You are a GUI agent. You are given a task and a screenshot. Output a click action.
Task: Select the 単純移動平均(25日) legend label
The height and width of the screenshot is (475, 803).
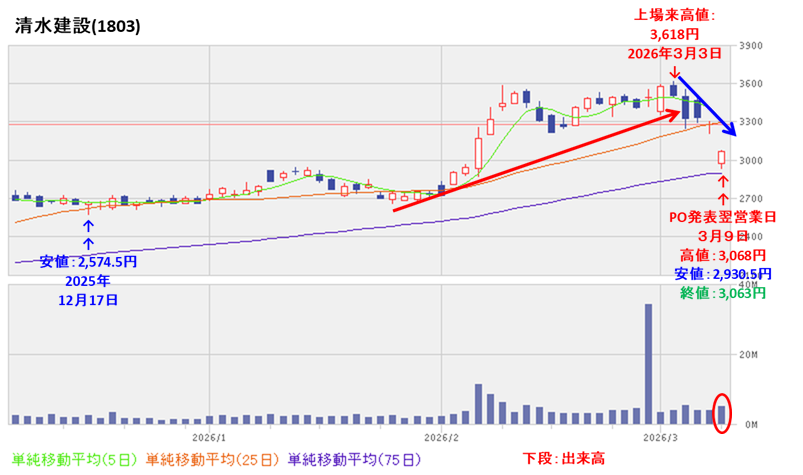pyautogui.click(x=214, y=459)
